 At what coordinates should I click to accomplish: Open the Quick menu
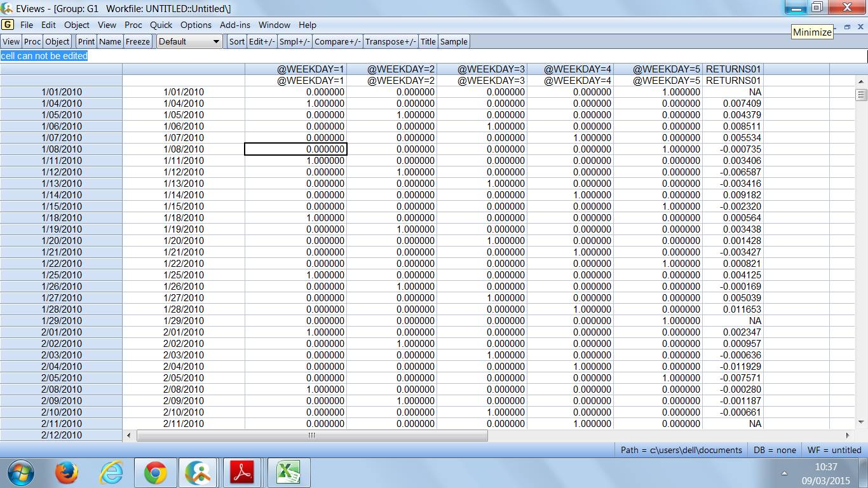(161, 25)
